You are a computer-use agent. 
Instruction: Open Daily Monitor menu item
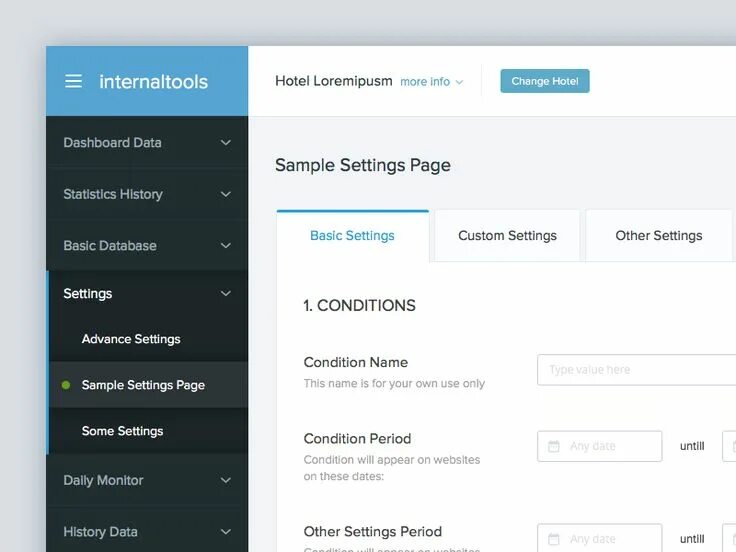click(x=147, y=480)
